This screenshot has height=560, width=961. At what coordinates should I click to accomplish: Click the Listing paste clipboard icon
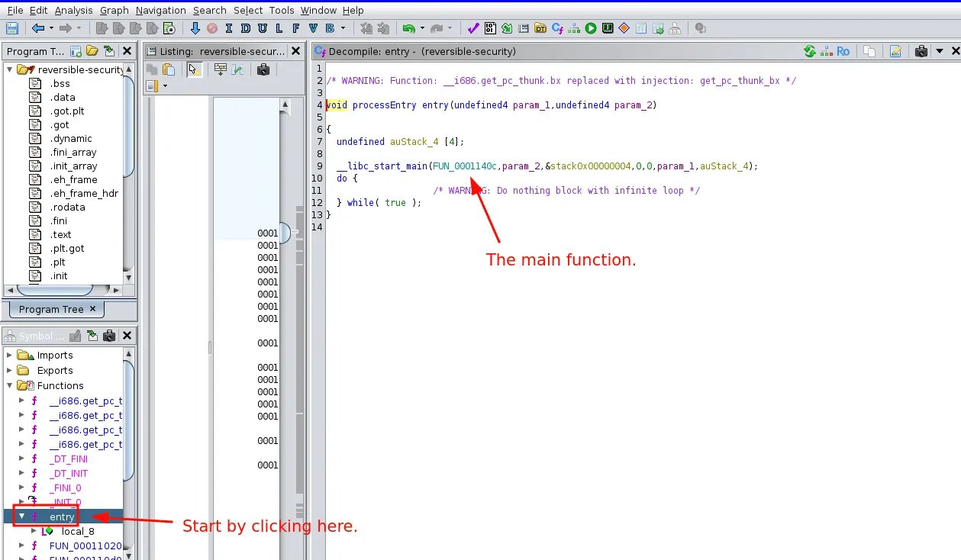pos(169,69)
